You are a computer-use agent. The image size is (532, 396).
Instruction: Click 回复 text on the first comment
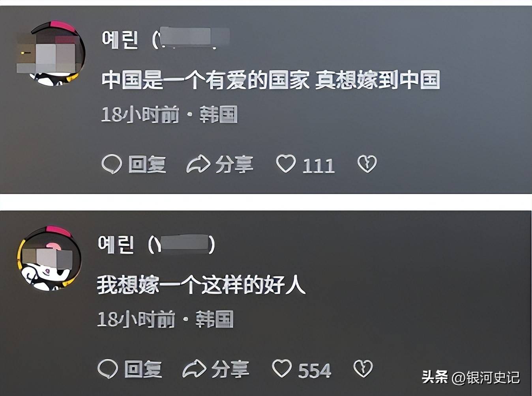[x=147, y=164]
